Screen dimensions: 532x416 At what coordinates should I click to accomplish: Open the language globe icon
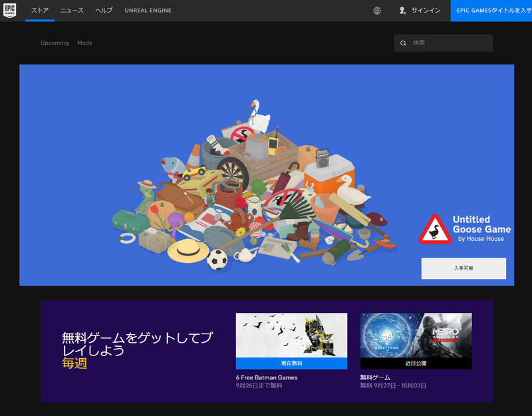click(377, 11)
